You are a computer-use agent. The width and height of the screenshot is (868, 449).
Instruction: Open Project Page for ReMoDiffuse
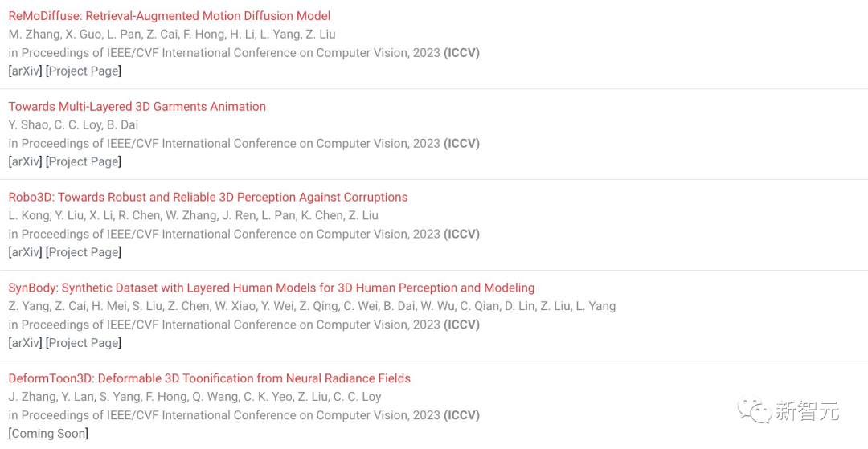click(84, 71)
